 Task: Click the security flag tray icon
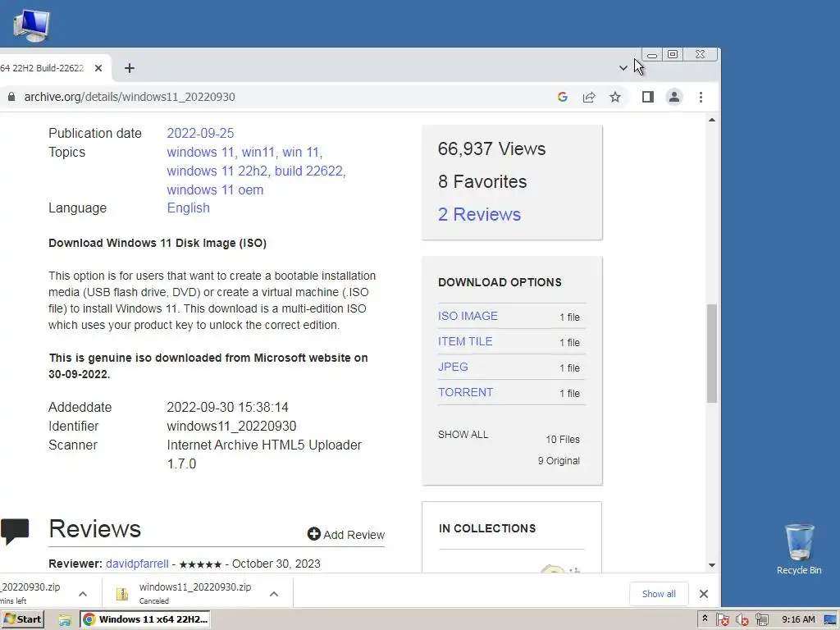coord(722,620)
